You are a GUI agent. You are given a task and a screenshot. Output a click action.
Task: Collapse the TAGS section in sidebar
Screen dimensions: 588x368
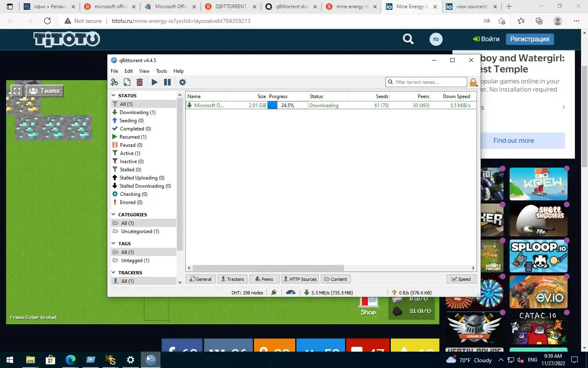click(x=114, y=243)
